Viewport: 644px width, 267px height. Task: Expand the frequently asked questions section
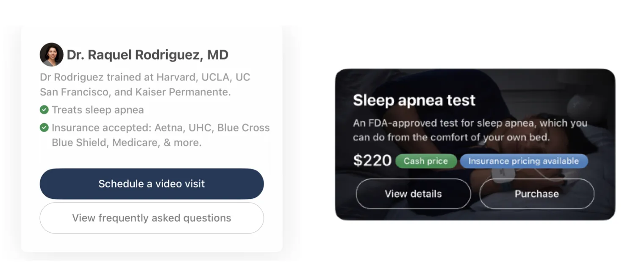151,217
